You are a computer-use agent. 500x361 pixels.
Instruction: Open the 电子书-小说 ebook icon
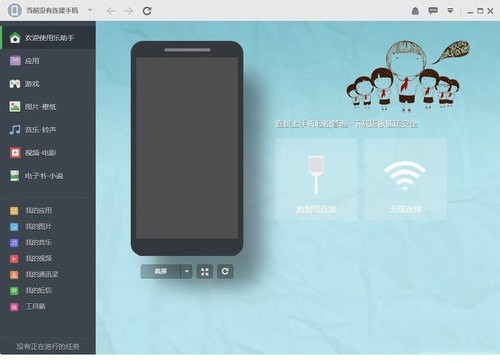(15, 176)
